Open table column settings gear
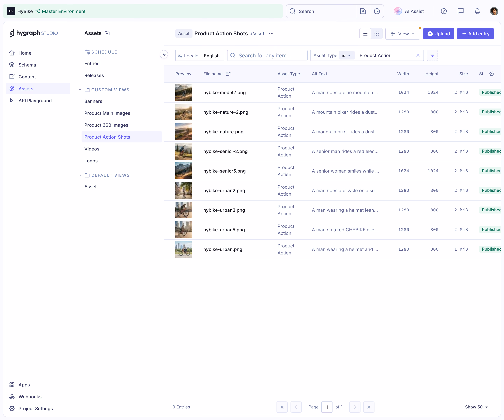Image resolution: width=504 pixels, height=420 pixels. [492, 74]
